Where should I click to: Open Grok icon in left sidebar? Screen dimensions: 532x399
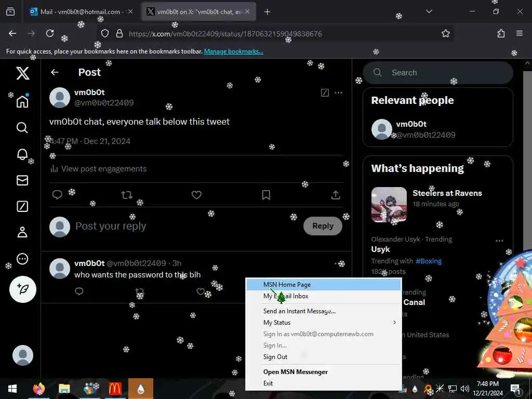(22, 206)
